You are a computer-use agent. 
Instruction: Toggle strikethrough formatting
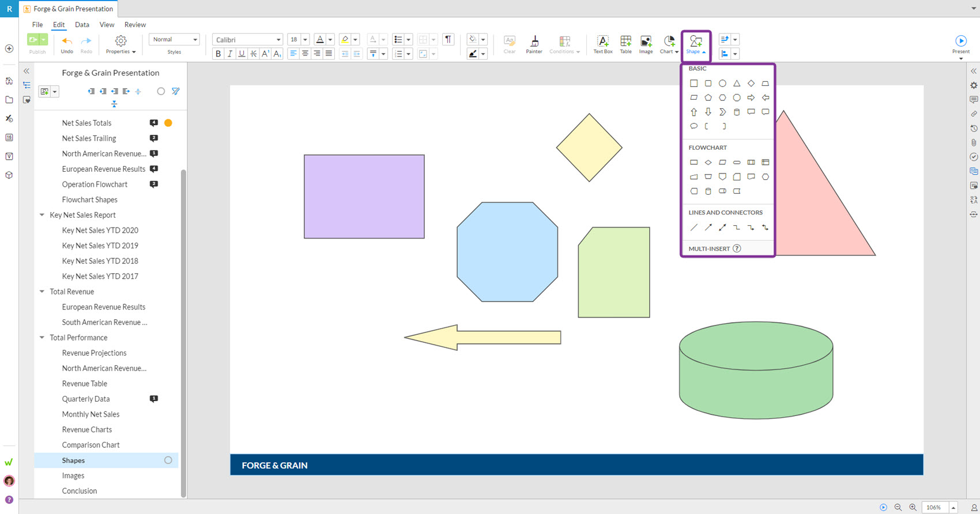(x=253, y=54)
